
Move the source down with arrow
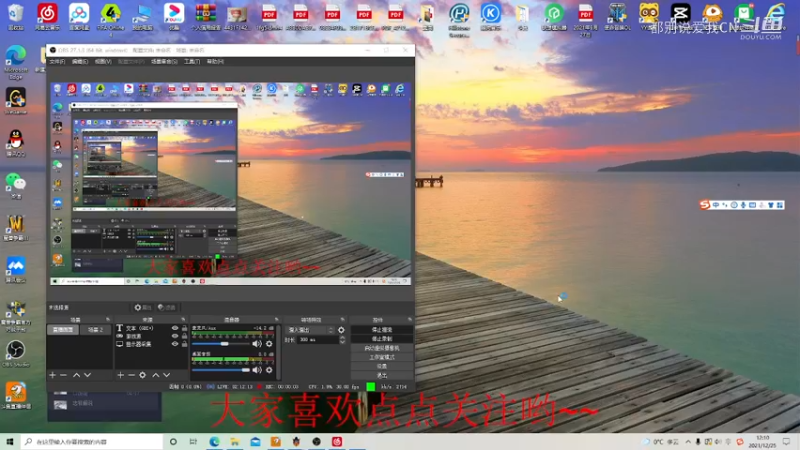(166, 375)
